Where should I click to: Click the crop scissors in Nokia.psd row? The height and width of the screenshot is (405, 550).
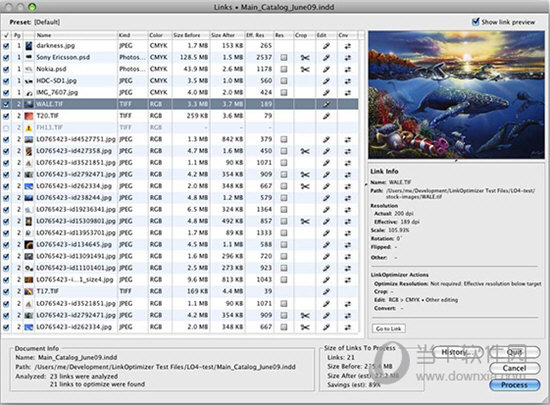pos(305,69)
